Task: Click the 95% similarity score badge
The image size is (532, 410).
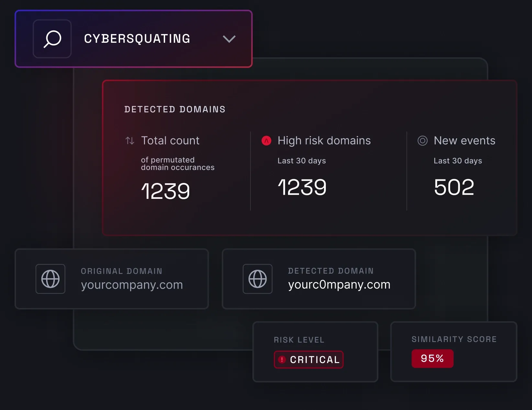Action: tap(432, 359)
